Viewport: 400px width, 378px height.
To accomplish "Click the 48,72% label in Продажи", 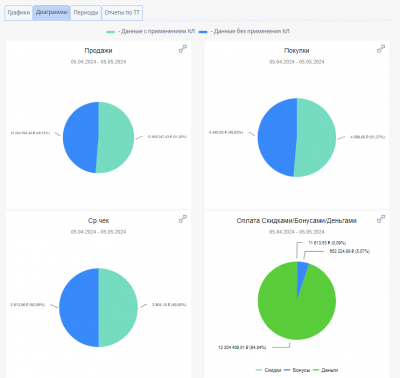I will pos(30,133).
